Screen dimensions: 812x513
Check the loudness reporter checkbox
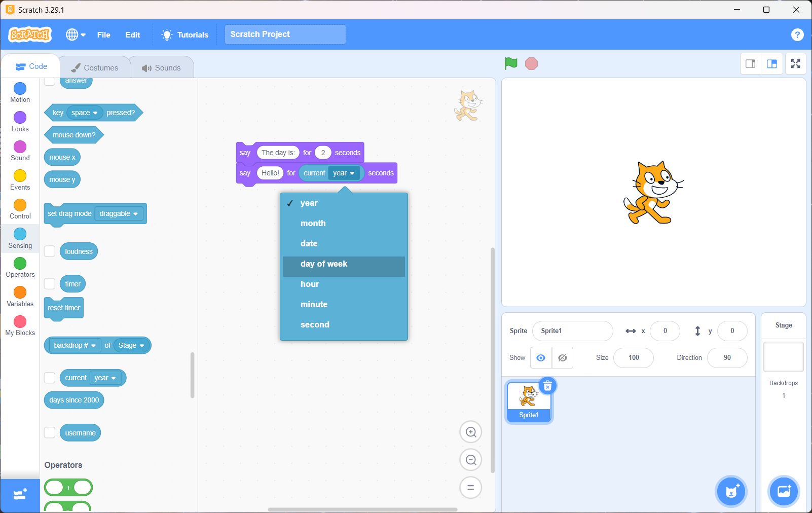point(50,251)
